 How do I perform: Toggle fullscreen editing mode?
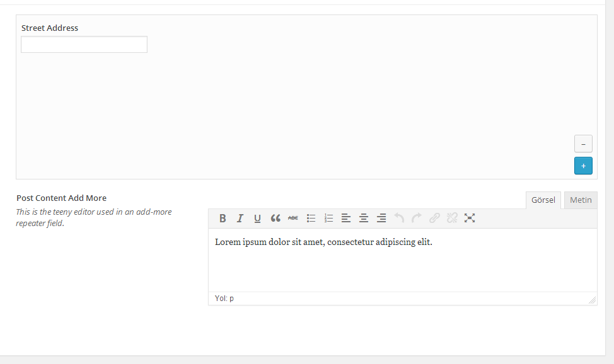pyautogui.click(x=470, y=218)
